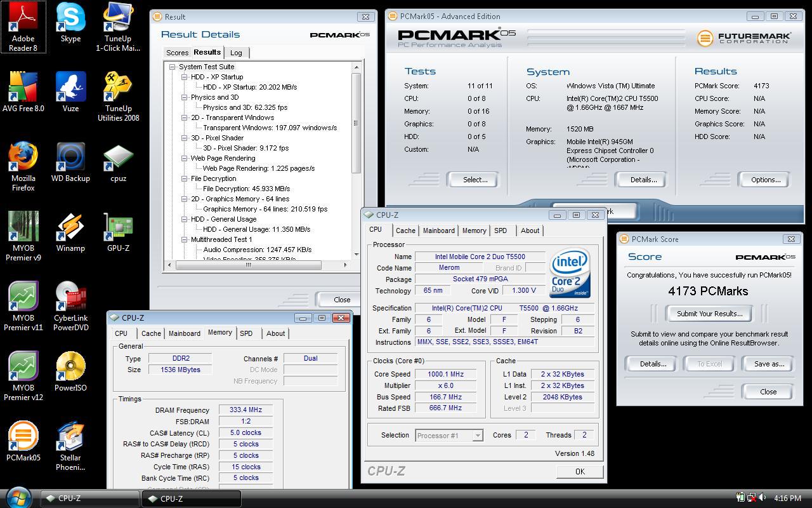
Task: Click the Intel Core 2 Duo logo
Action: pyautogui.click(x=570, y=273)
